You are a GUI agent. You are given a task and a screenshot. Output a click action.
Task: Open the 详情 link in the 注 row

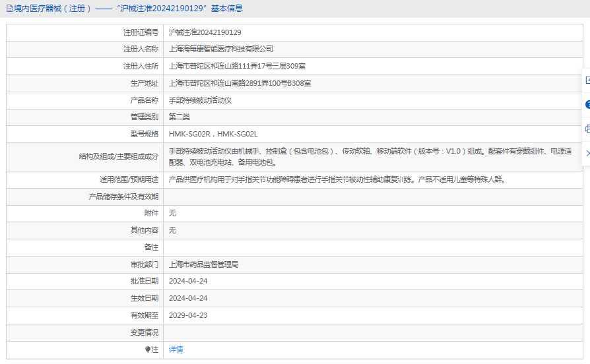[x=176, y=349]
